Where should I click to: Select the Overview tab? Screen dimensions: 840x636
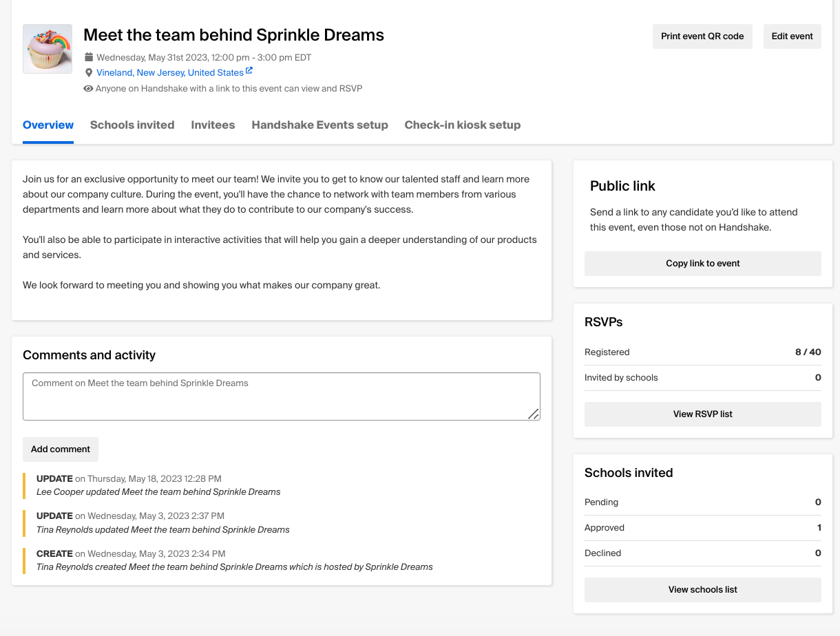coord(48,125)
